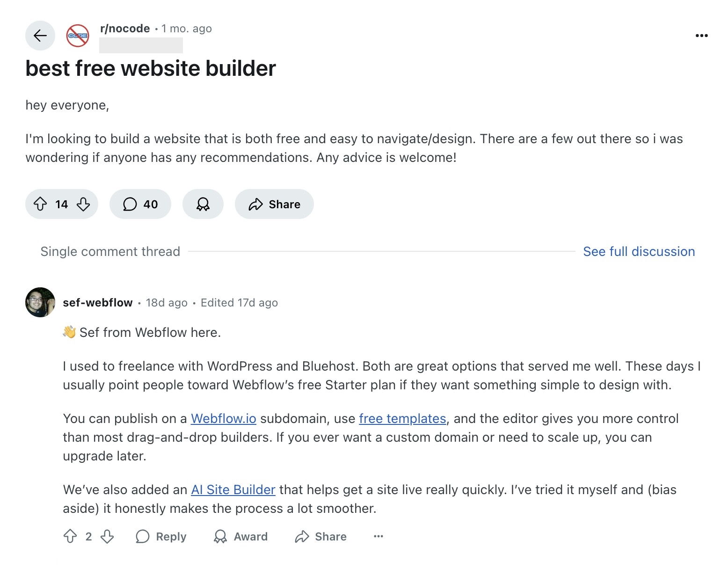The image size is (728, 569).
Task: Toggle an award on the comment
Action: (240, 536)
